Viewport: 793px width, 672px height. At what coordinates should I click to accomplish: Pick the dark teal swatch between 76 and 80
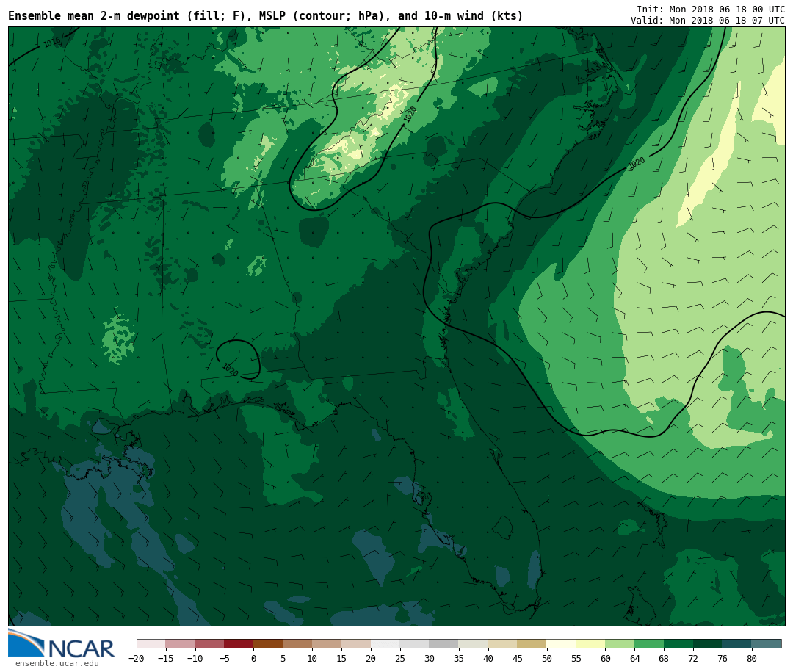click(736, 644)
